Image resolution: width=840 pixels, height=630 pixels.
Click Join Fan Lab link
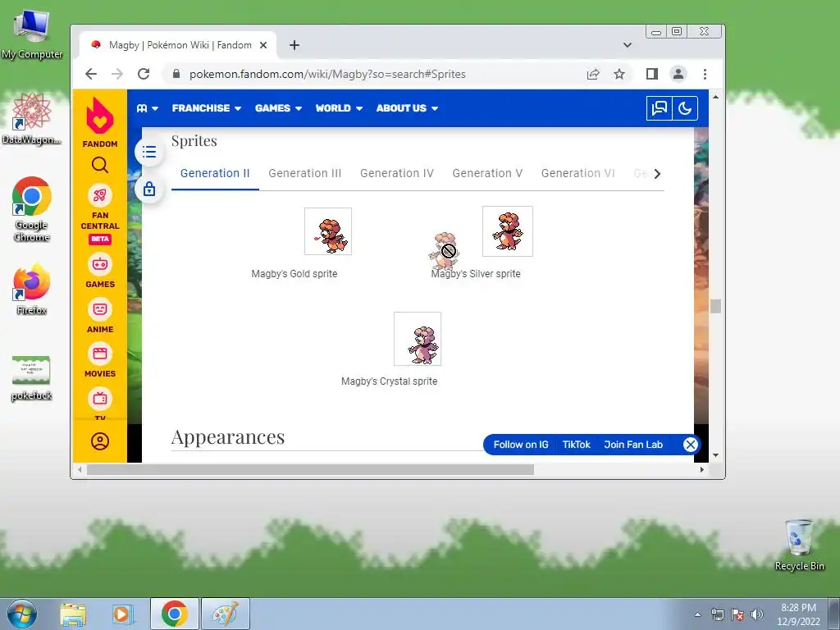pyautogui.click(x=633, y=445)
